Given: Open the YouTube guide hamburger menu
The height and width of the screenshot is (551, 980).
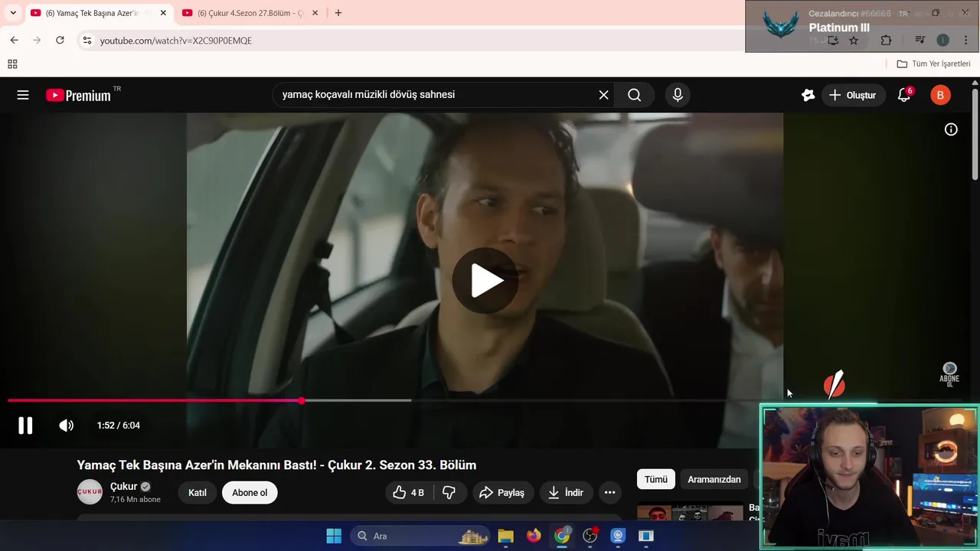Looking at the screenshot, I should tap(23, 95).
